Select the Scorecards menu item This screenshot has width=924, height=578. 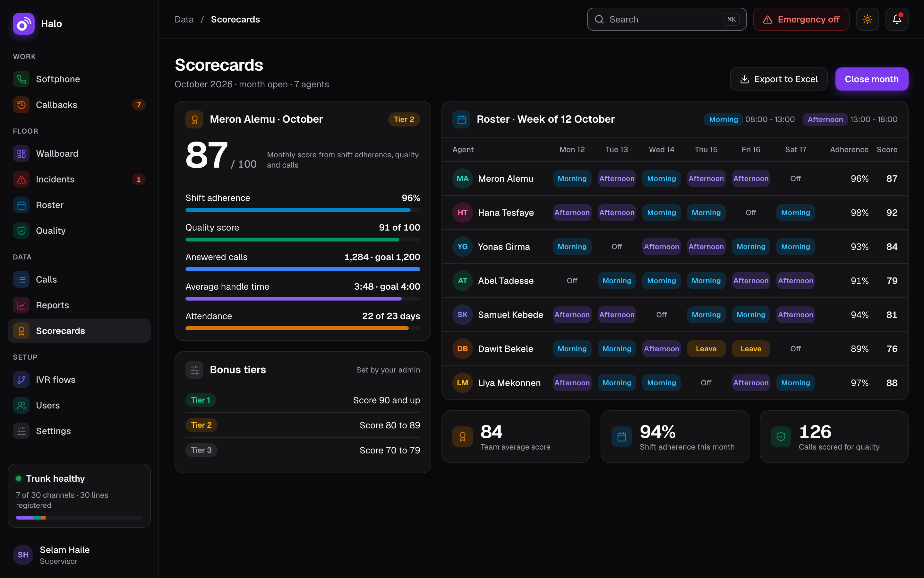point(79,331)
